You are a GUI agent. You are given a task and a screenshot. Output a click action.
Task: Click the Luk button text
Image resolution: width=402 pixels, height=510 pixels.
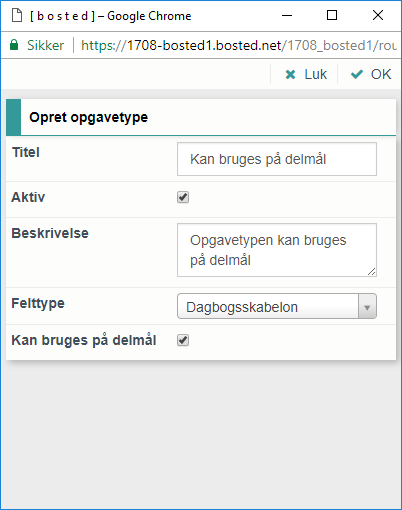click(315, 74)
